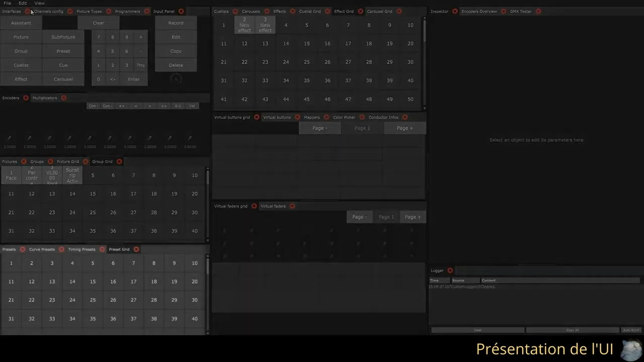This screenshot has height=362, width=644.
Task: Close the Input Panel tab via red X
Action: coord(181,11)
